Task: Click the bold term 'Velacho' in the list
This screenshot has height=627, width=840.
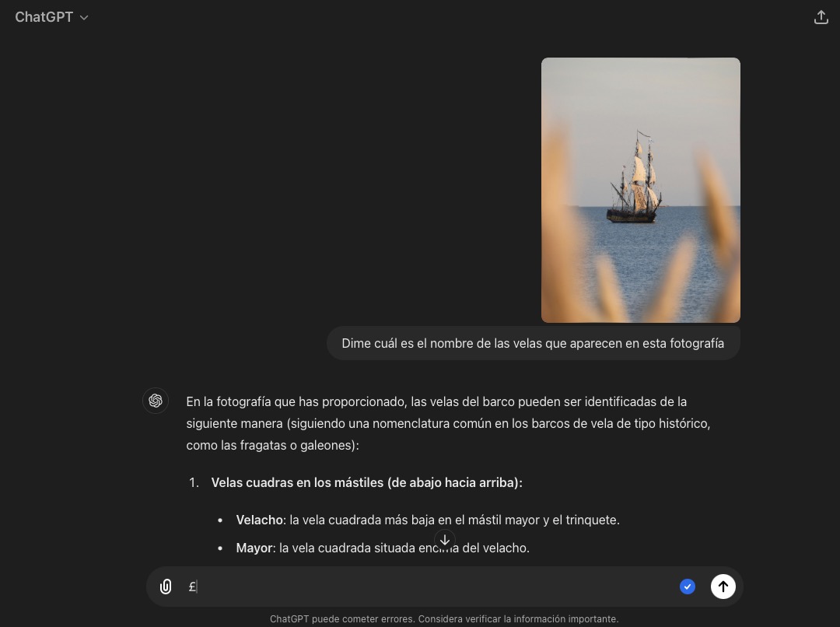Action: [x=259, y=520]
